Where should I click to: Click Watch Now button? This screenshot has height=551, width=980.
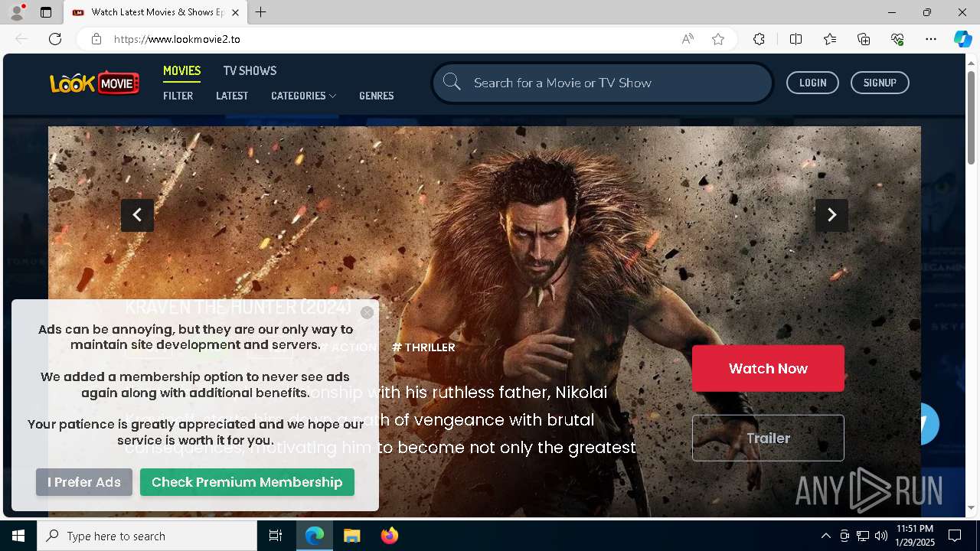tap(768, 368)
